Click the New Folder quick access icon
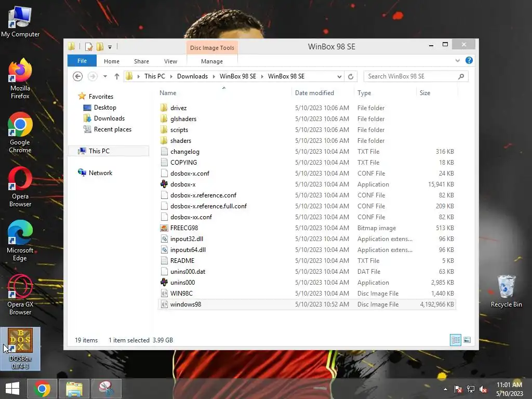 (100, 46)
